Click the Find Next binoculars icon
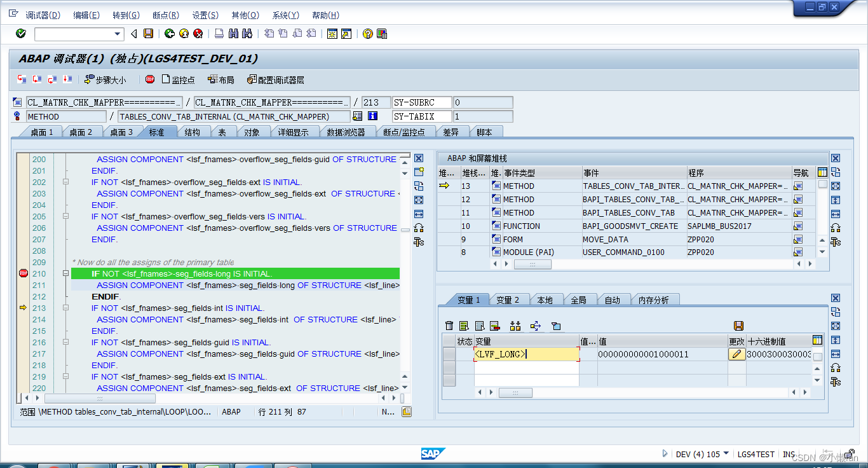868x468 pixels. pyautogui.click(x=247, y=34)
